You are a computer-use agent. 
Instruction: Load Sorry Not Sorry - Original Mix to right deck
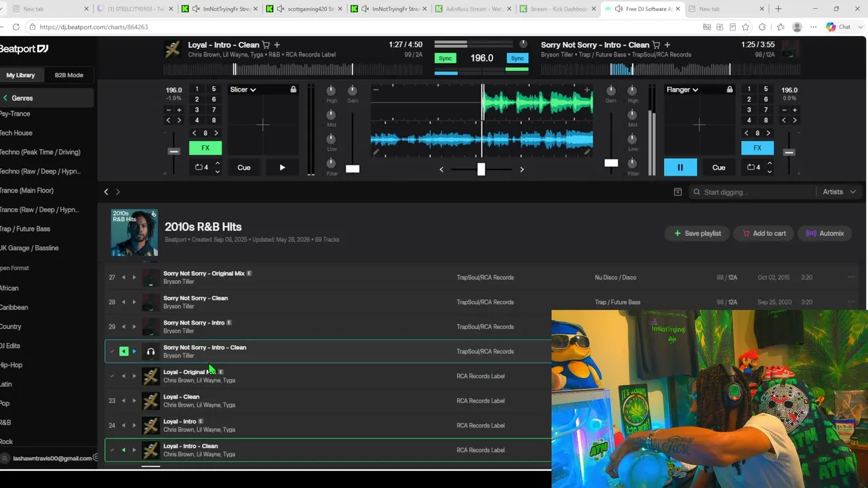point(134,277)
